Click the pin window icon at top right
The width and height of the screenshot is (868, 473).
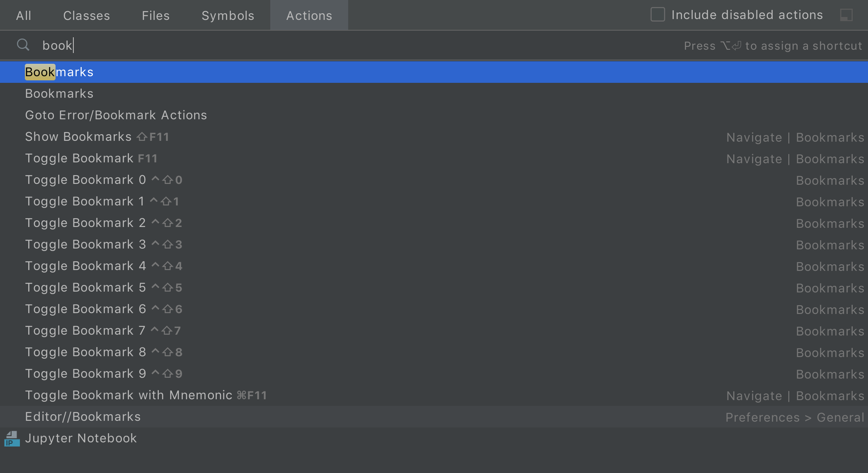846,15
